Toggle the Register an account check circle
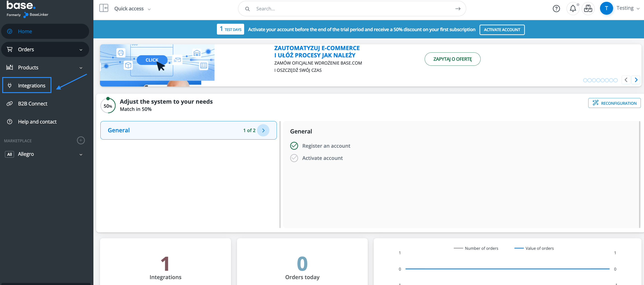Screen dimensions: 644x285 294,146
